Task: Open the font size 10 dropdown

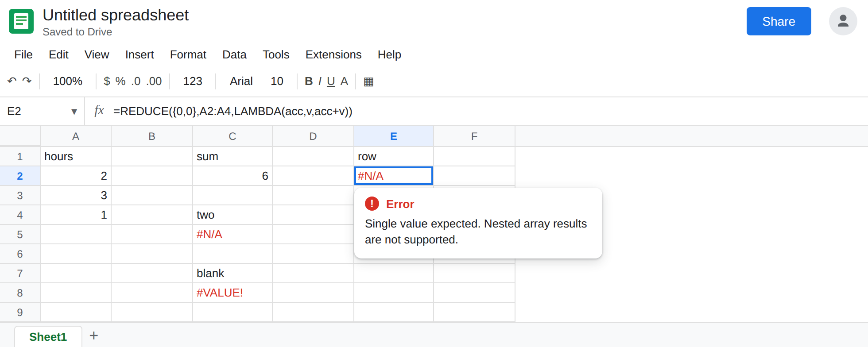Action: 277,81
